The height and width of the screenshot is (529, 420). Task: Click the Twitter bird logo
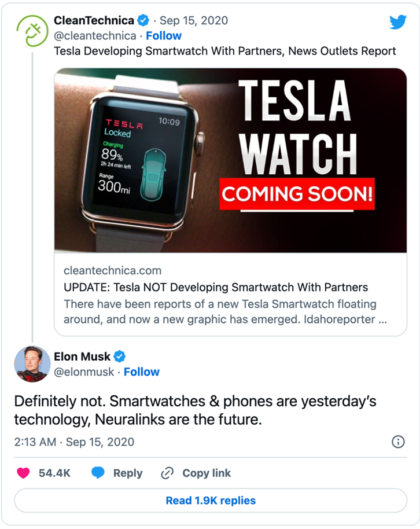[x=398, y=22]
